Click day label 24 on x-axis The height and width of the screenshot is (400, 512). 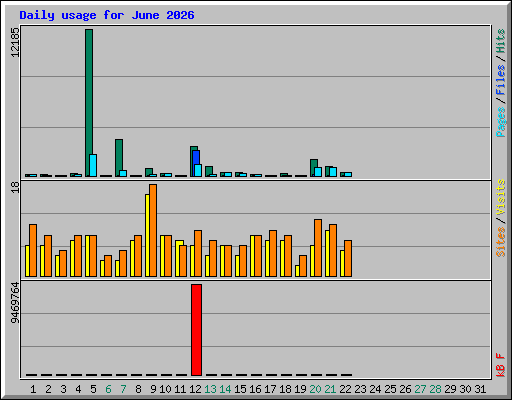pyautogui.click(x=375, y=389)
